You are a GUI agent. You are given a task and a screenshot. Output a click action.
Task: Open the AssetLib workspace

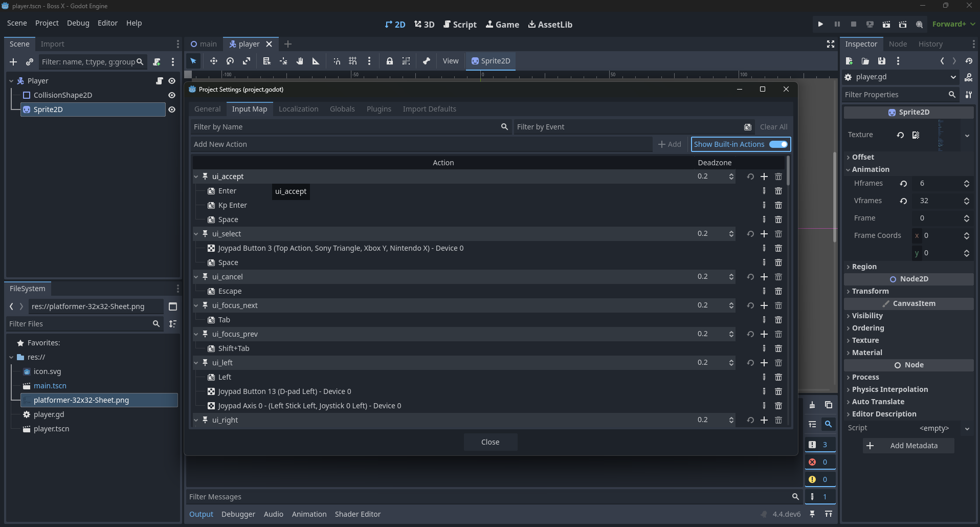[x=550, y=24]
